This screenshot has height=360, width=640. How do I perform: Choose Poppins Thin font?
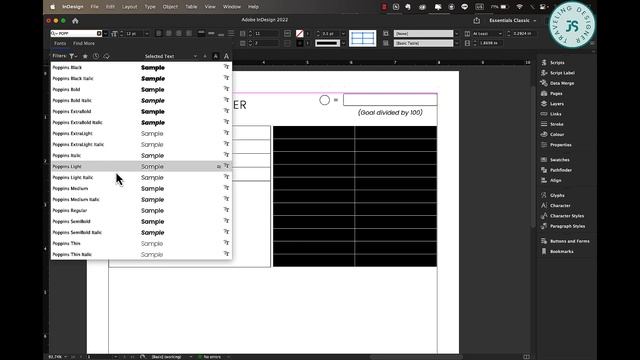pos(141,244)
